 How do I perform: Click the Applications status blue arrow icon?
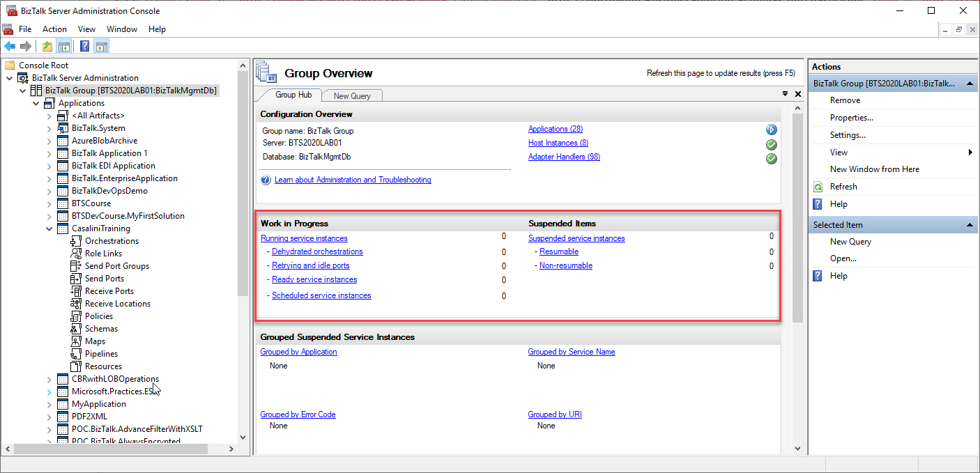tap(772, 130)
